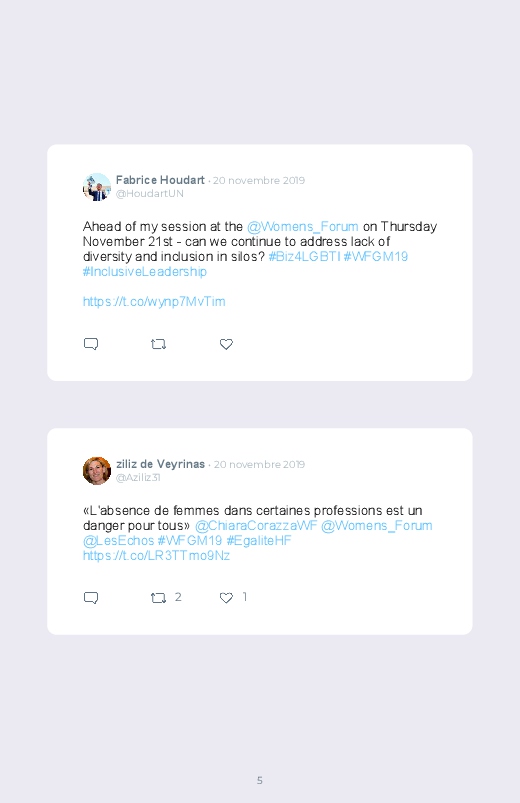Open the @LesEchos mention

tap(118, 540)
